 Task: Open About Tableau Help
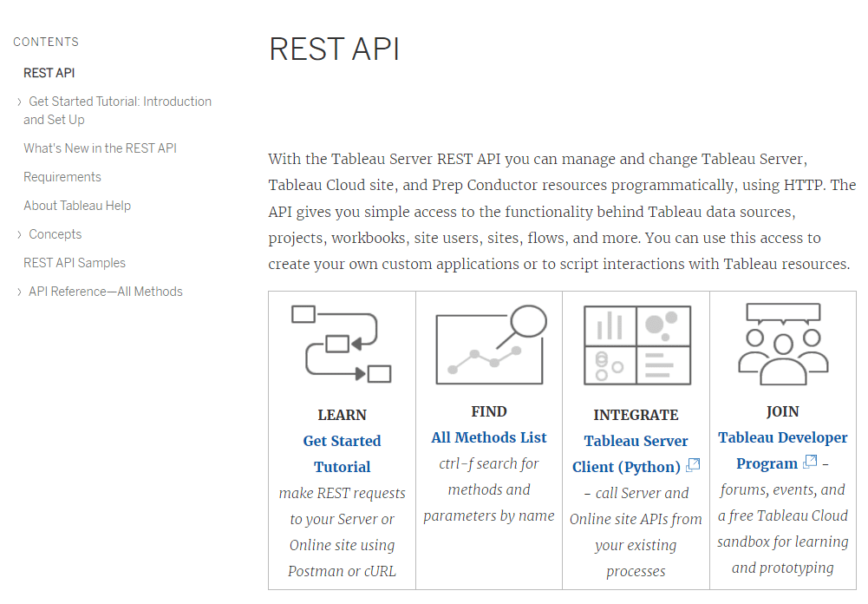tap(77, 206)
